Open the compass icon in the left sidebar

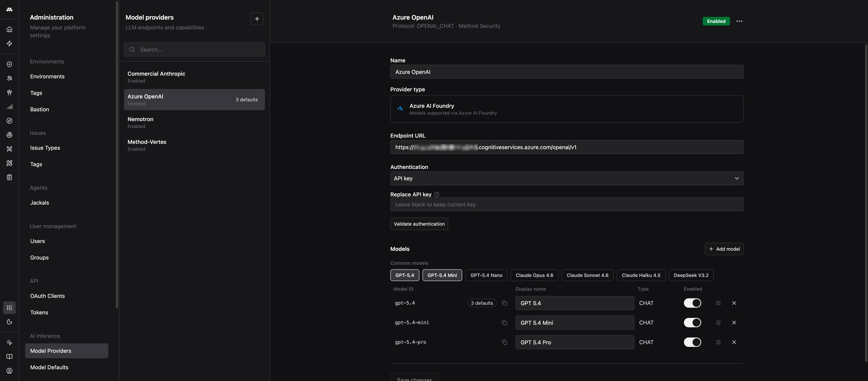pyautogui.click(x=9, y=121)
